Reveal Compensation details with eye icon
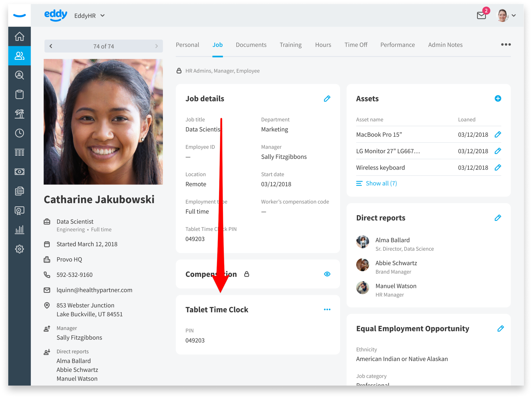The width and height of the screenshot is (532, 398). coord(327,274)
